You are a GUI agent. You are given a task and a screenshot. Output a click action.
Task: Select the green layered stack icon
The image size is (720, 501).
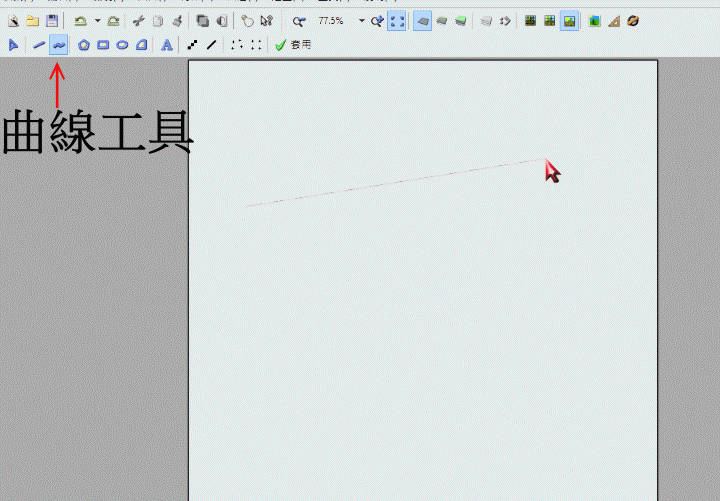coord(461,21)
